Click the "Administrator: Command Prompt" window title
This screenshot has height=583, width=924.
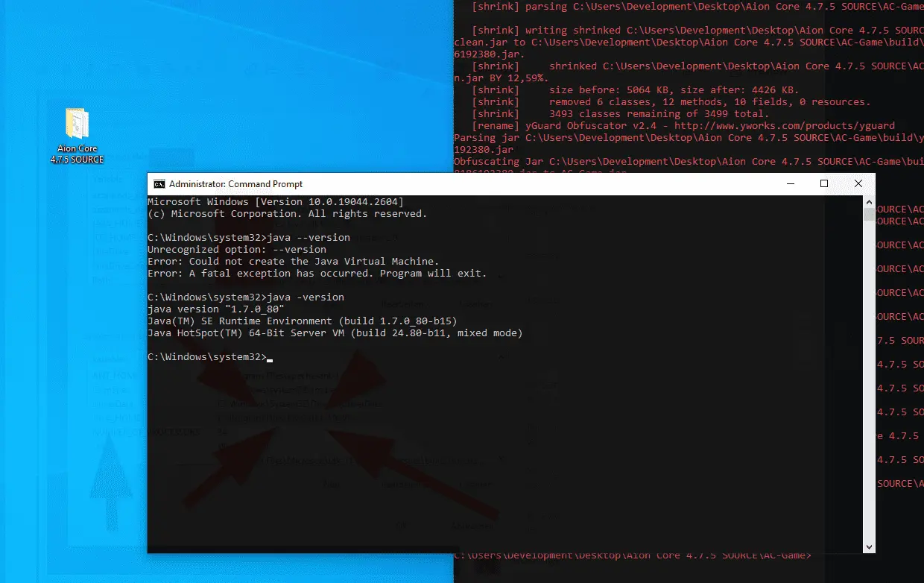(x=235, y=184)
